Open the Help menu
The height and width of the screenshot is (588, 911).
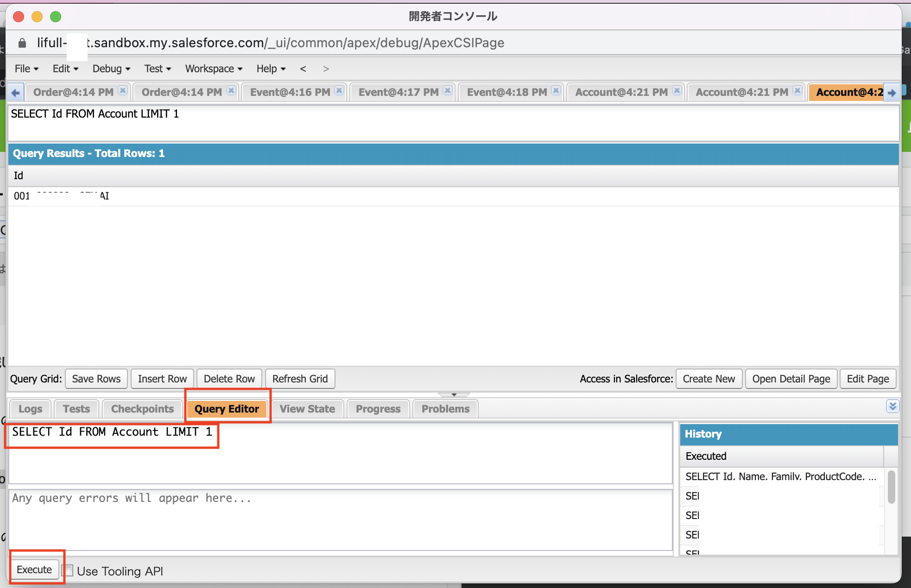click(x=271, y=69)
